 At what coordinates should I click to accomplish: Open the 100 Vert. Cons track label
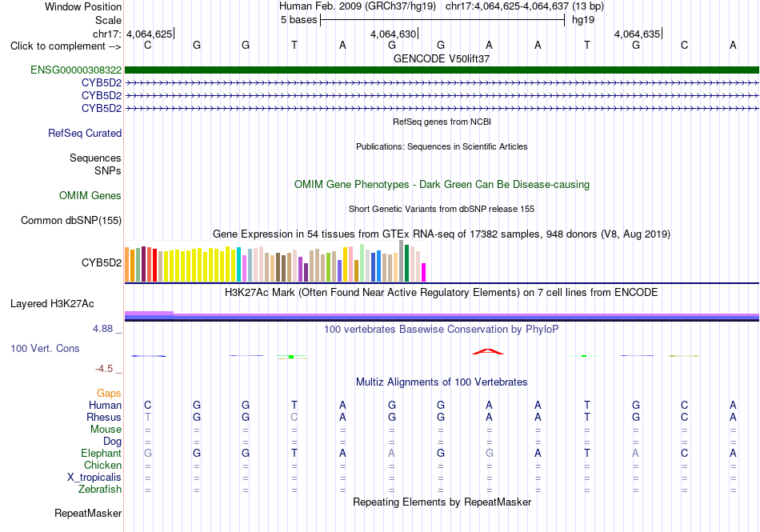pos(45,348)
